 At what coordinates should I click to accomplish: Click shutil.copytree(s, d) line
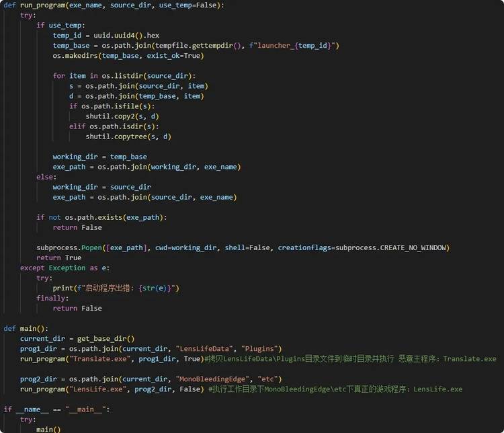point(128,136)
